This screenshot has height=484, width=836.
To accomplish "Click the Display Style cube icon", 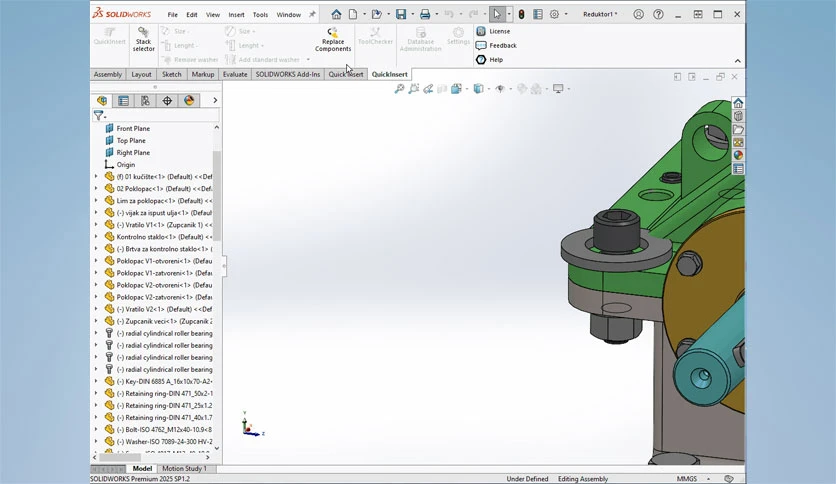I will click(x=478, y=88).
